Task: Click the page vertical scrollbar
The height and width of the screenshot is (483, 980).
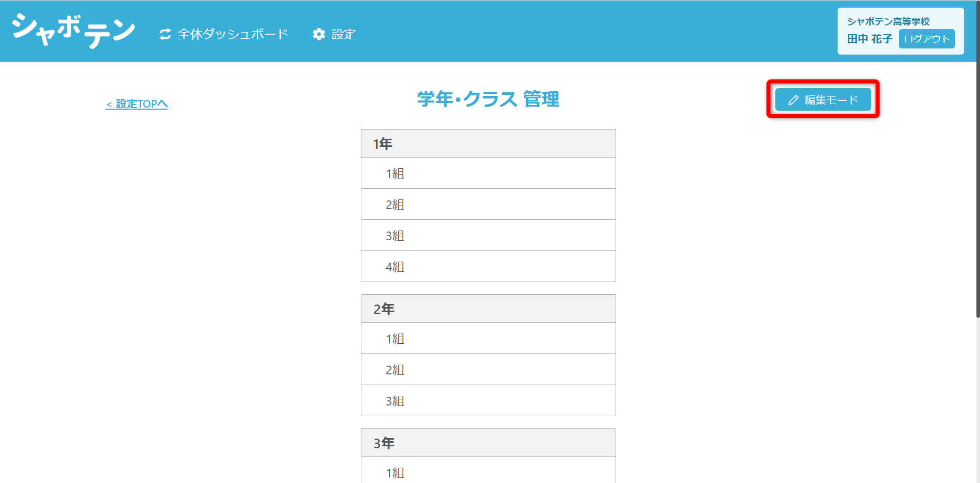Action: (977, 158)
